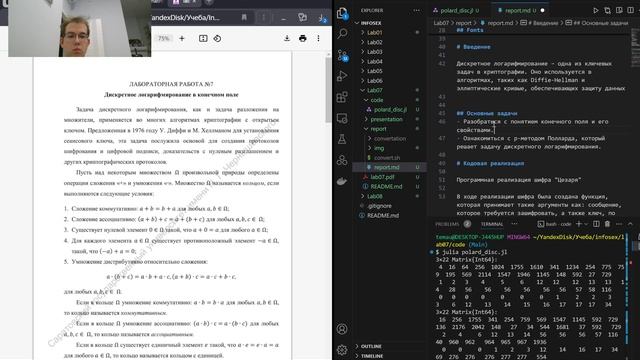Expand the Lab08 folder
Image resolution: width=640 pixels, height=360 pixels.
pyautogui.click(x=374, y=196)
